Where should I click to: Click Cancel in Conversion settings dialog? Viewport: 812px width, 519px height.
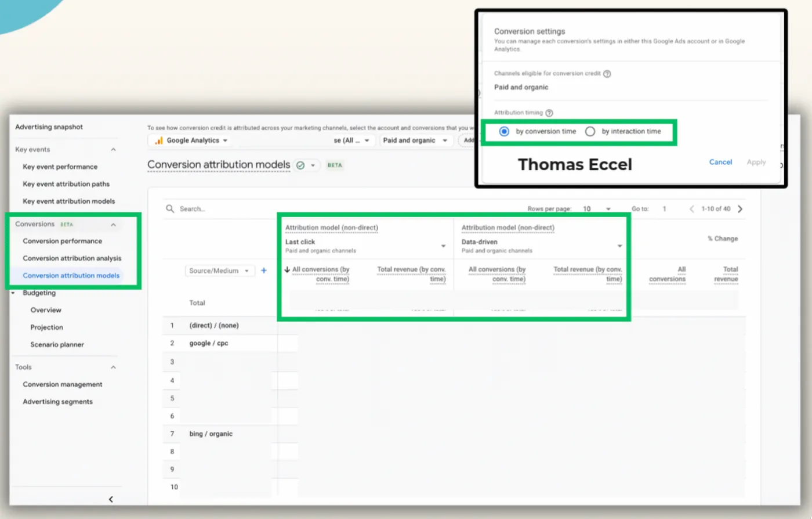[720, 162]
